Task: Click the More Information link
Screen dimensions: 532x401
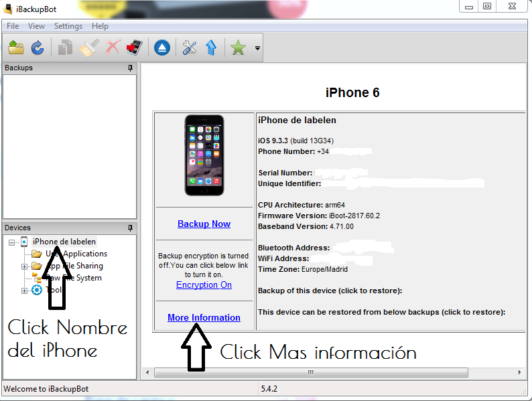Action: tap(204, 317)
